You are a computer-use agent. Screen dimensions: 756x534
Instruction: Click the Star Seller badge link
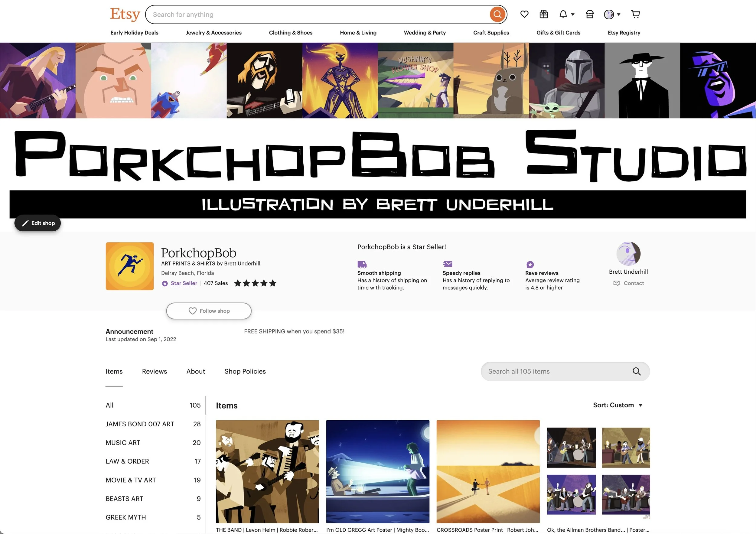point(184,283)
